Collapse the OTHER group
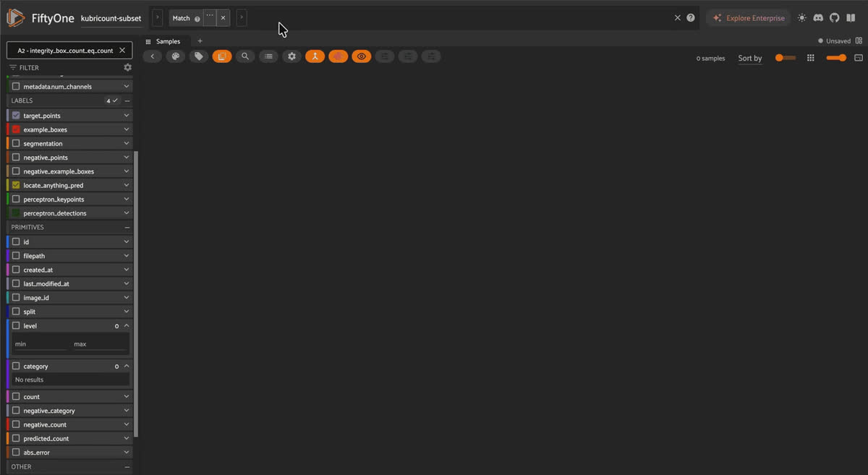Image resolution: width=868 pixels, height=475 pixels. coord(127,467)
